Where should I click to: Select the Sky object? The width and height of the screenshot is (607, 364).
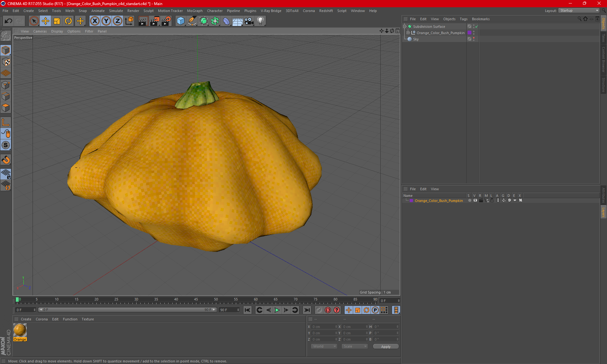point(416,39)
